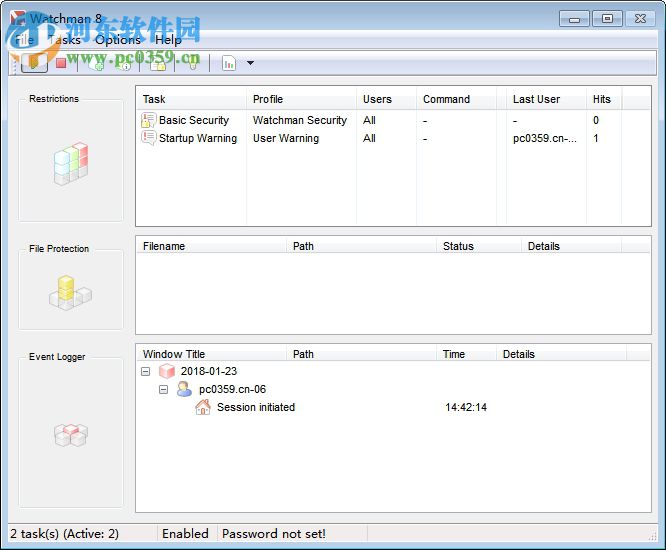Open the Options menu
The image size is (666, 550).
coord(117,40)
